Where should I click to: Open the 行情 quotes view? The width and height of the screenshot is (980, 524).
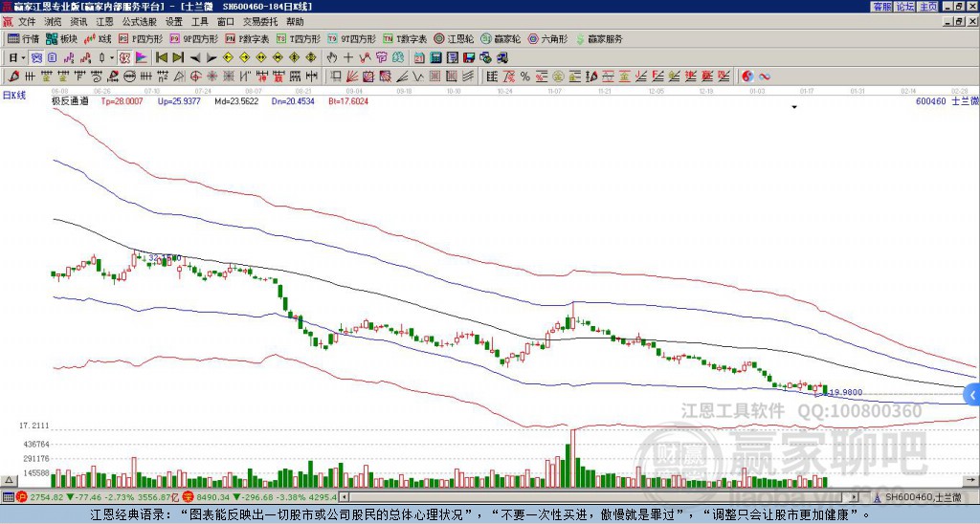click(24, 38)
